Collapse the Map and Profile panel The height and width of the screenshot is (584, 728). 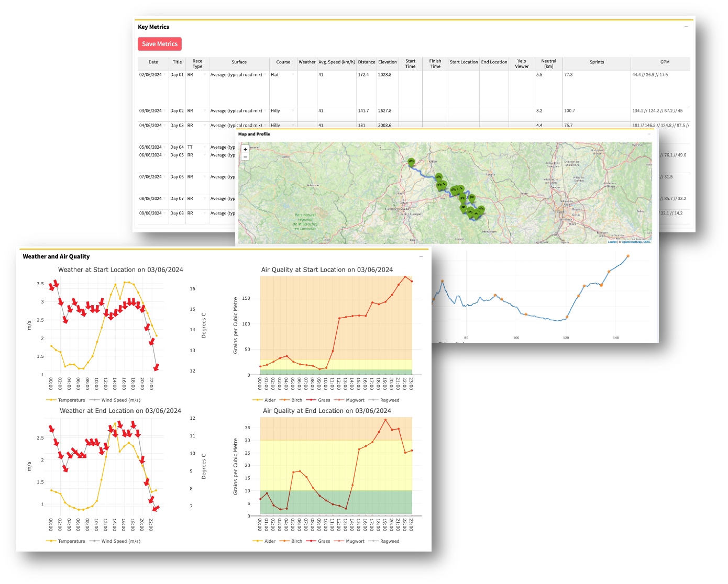649,135
